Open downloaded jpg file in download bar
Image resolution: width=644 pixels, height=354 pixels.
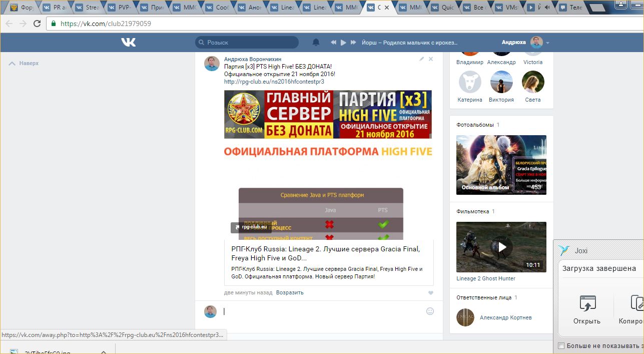[x=48, y=352]
